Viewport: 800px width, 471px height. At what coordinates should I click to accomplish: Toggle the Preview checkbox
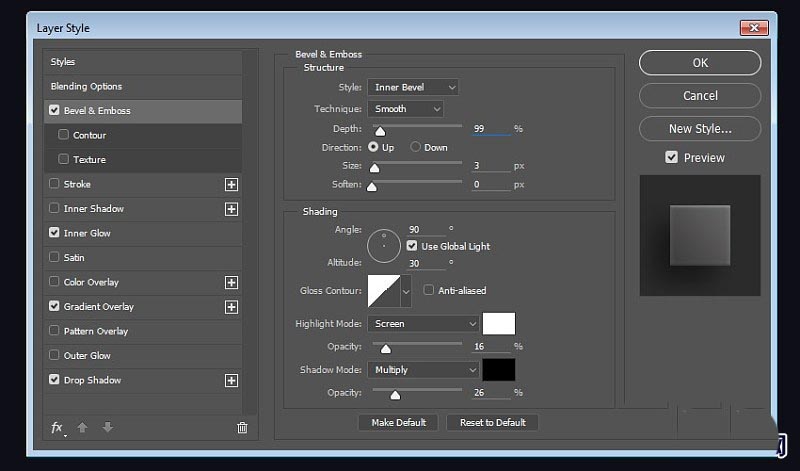point(671,157)
